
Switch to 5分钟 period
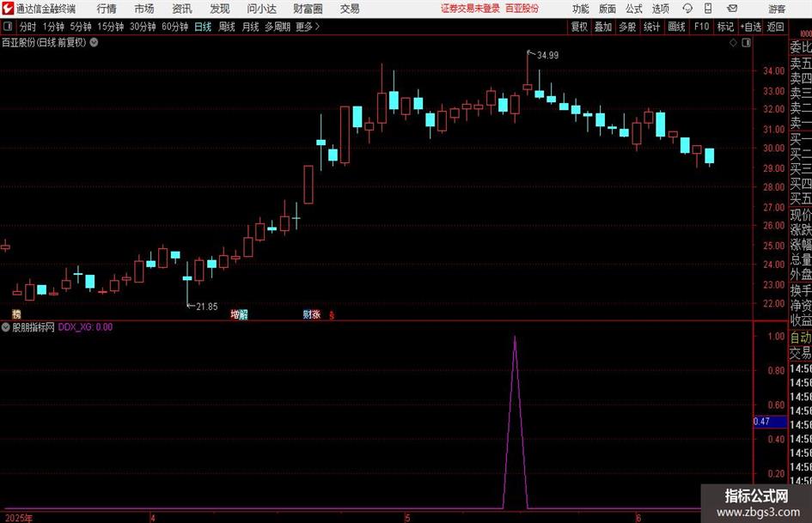[81, 27]
